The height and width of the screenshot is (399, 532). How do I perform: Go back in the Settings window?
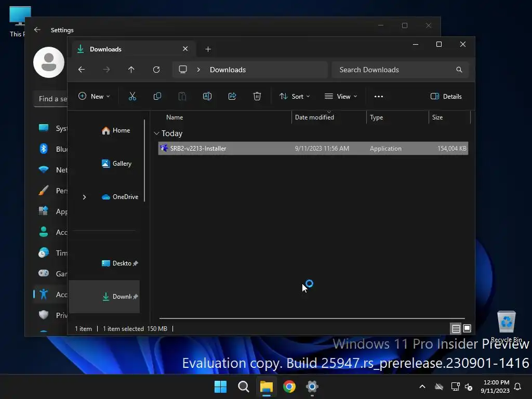(37, 30)
